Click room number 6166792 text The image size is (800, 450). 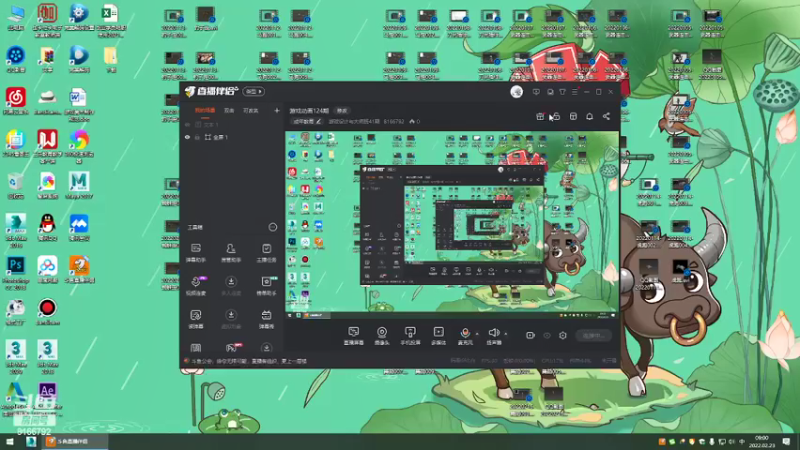coord(393,121)
